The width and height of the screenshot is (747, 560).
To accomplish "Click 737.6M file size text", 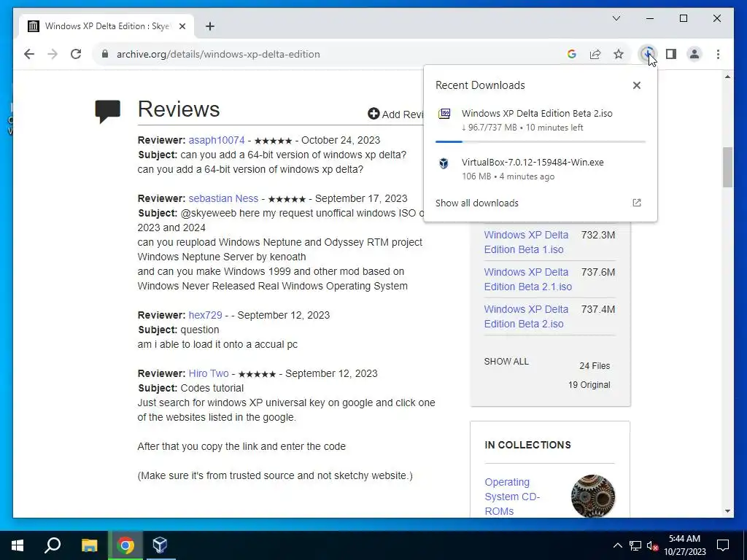I will [x=598, y=272].
